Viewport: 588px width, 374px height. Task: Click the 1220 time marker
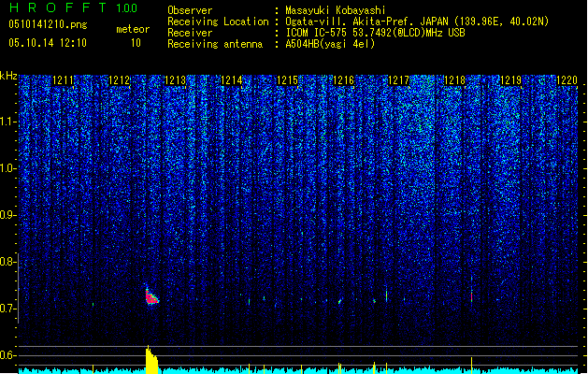coord(566,80)
